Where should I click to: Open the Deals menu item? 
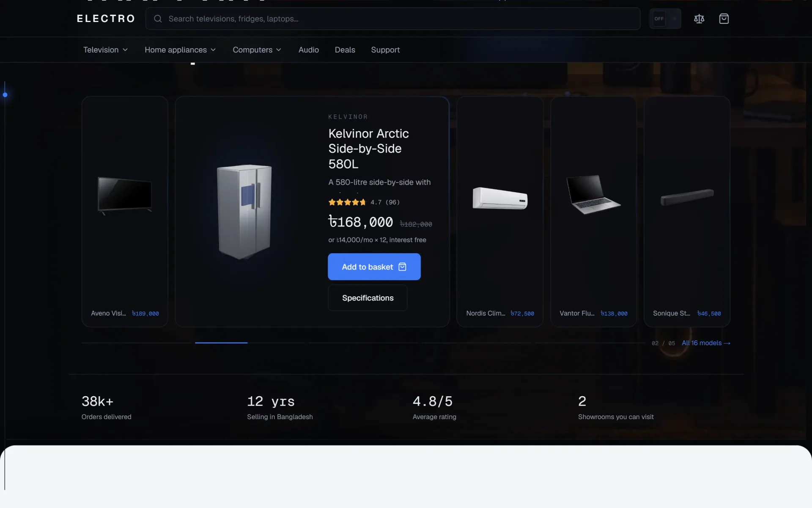[345, 50]
